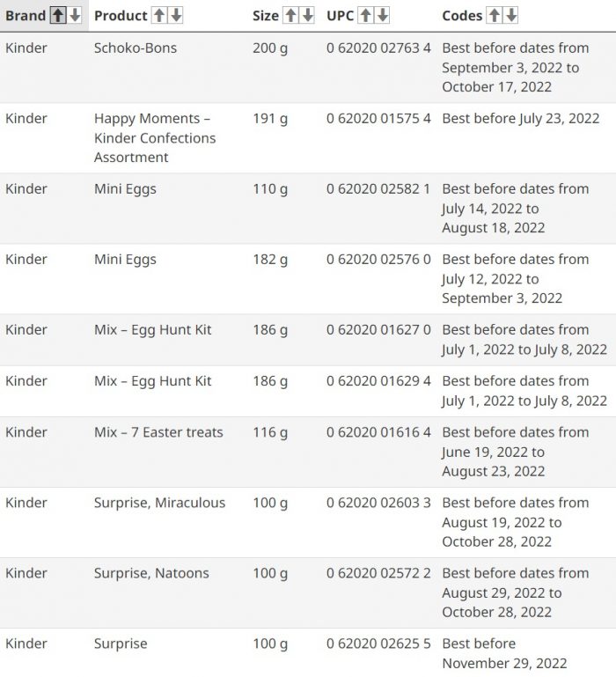Click UPC 0 62020 02582 1

click(378, 188)
